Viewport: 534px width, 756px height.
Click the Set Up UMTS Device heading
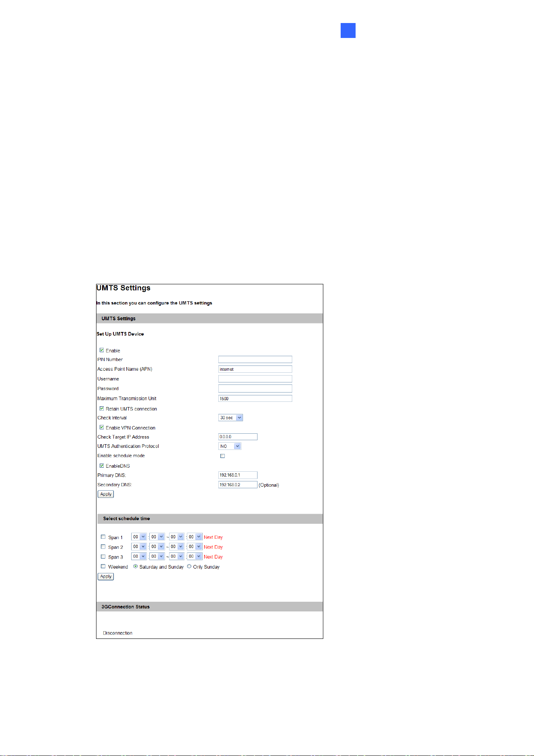click(x=120, y=334)
